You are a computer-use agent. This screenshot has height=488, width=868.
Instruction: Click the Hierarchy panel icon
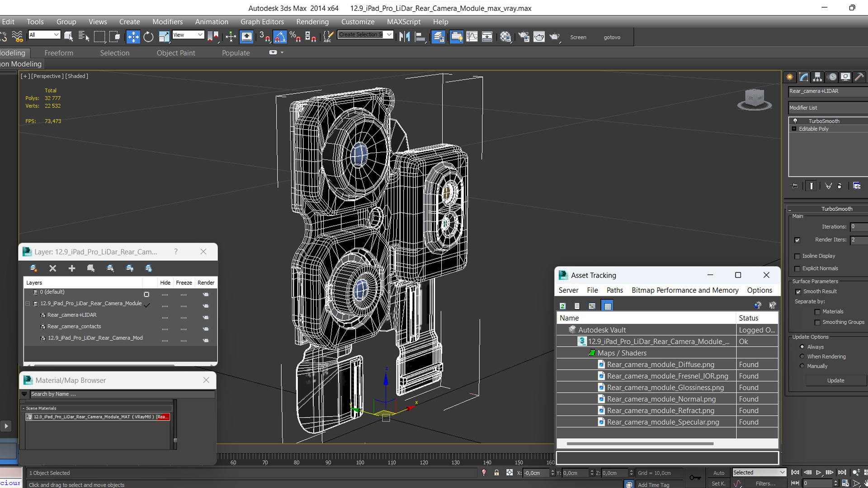click(817, 77)
